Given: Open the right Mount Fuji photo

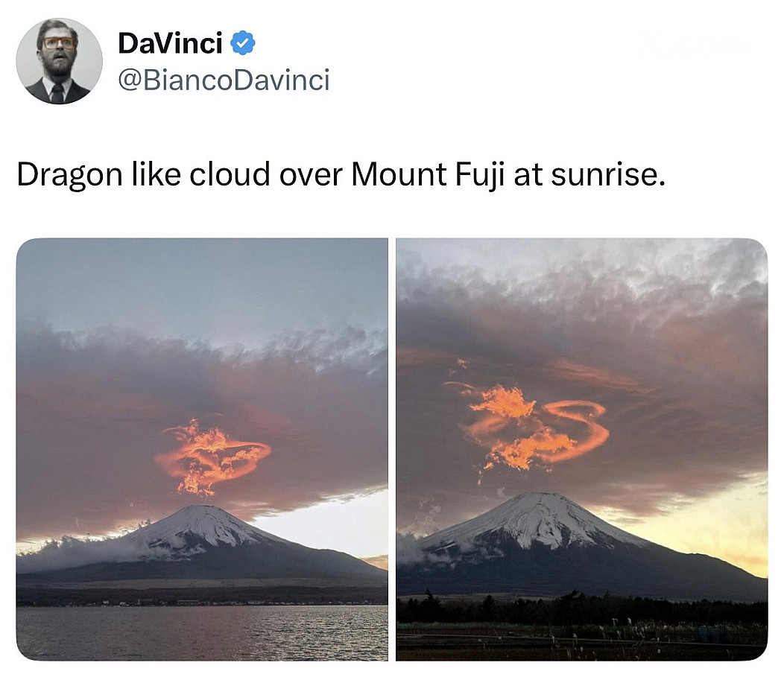Looking at the screenshot, I should point(581,449).
